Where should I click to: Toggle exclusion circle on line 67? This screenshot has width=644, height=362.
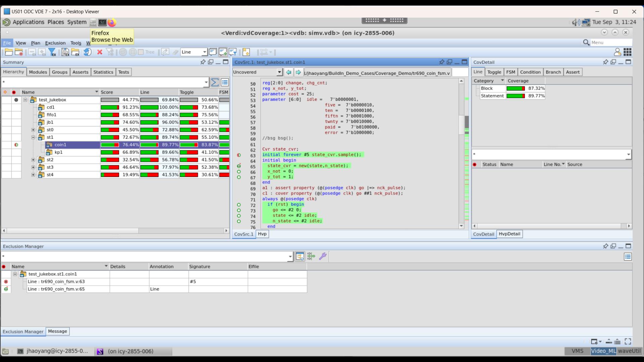tap(239, 177)
